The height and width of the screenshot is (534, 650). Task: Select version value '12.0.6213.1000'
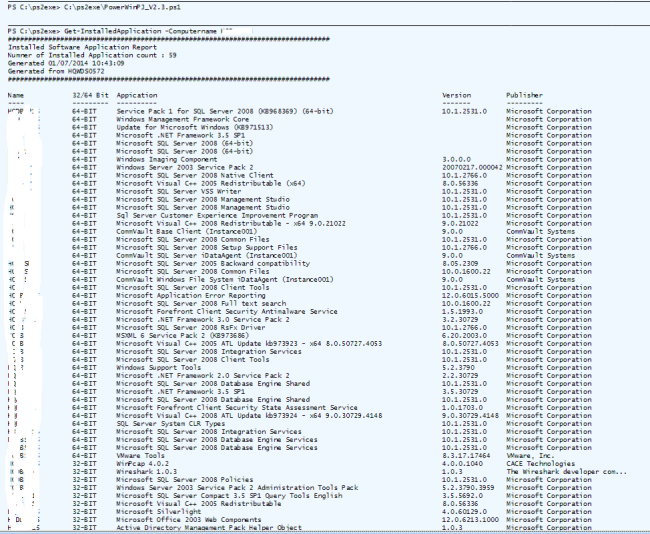pos(471,520)
